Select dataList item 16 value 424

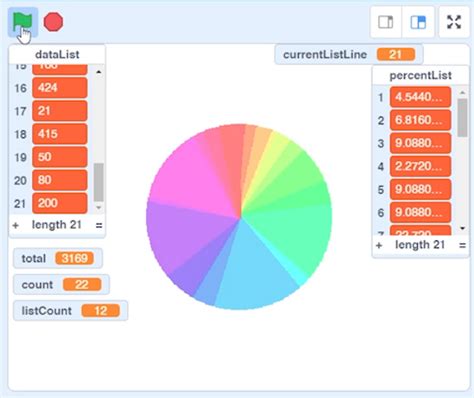[60, 88]
